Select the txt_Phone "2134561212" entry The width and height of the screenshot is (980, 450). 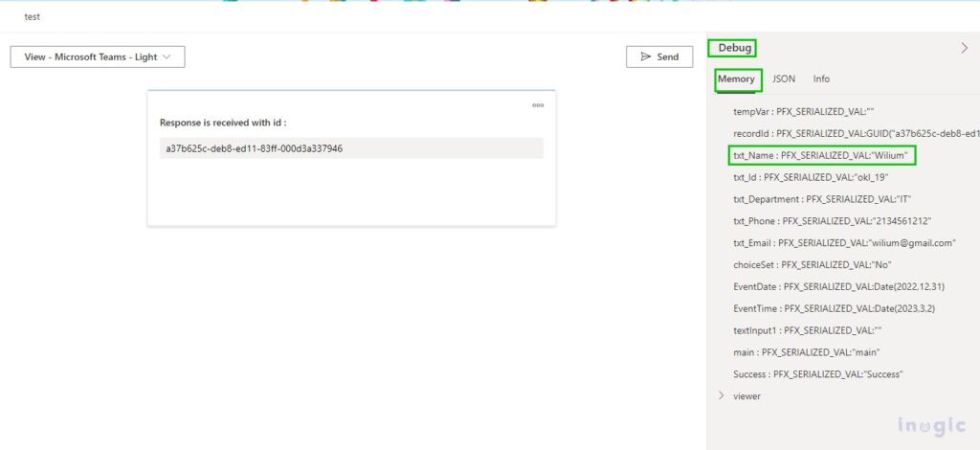point(833,220)
